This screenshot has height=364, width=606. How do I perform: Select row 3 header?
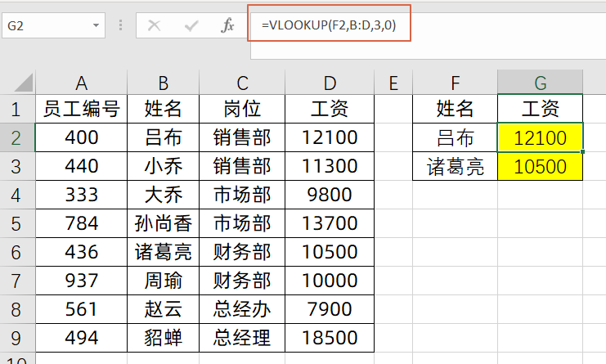(x=17, y=166)
